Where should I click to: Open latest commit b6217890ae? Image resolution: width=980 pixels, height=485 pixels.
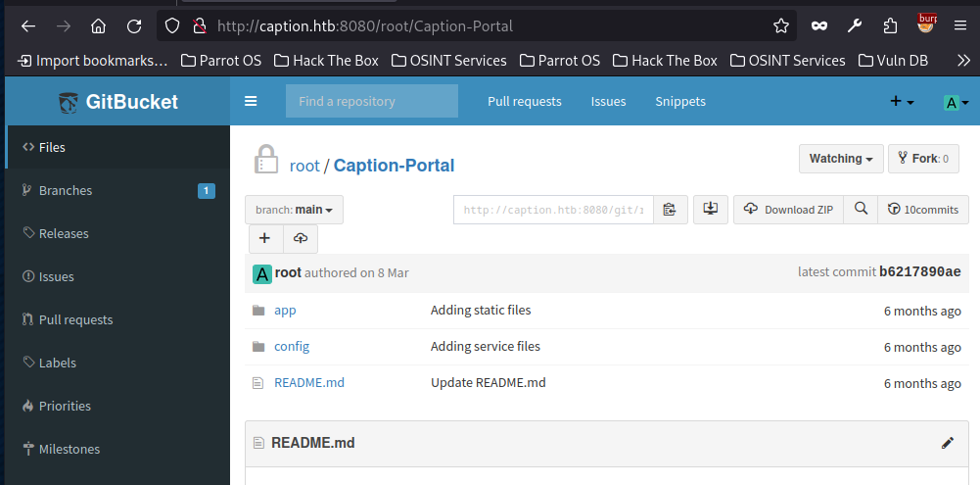pos(919,272)
